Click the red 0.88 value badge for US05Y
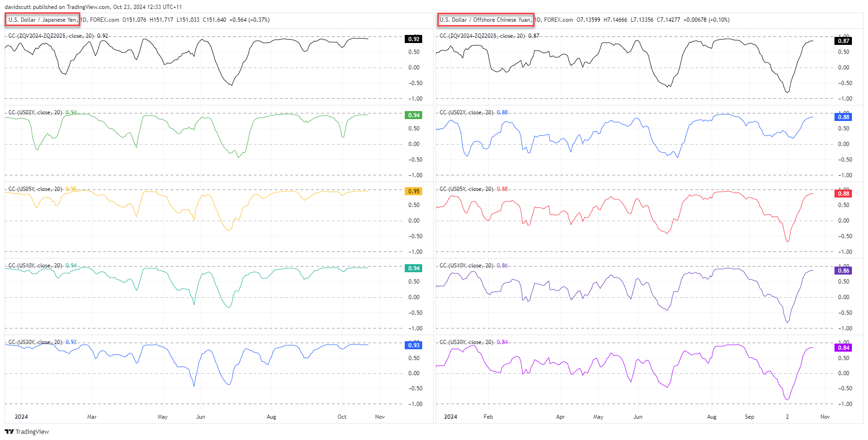Screen dimensions: 868x440 tap(843, 194)
